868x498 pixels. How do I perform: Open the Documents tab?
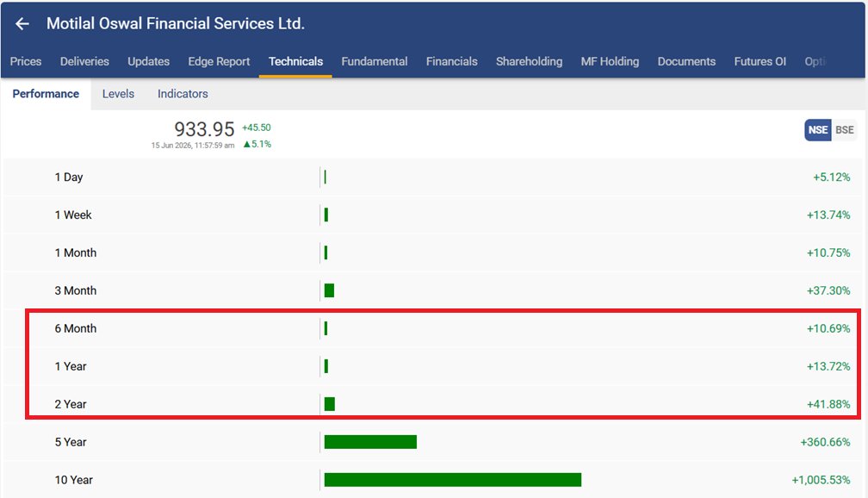pos(686,61)
